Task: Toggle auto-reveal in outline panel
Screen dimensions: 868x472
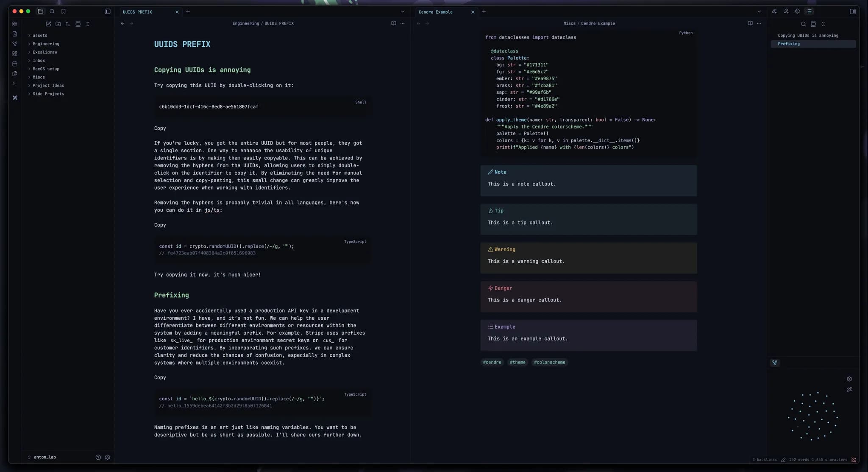Action: point(813,24)
